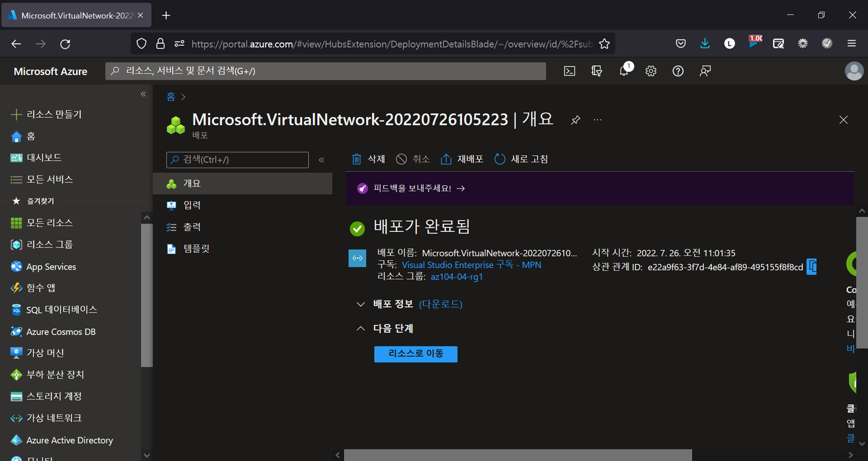Open 함수 앱 in the sidebar
Viewport: 868px width, 461px height.
pos(33,288)
